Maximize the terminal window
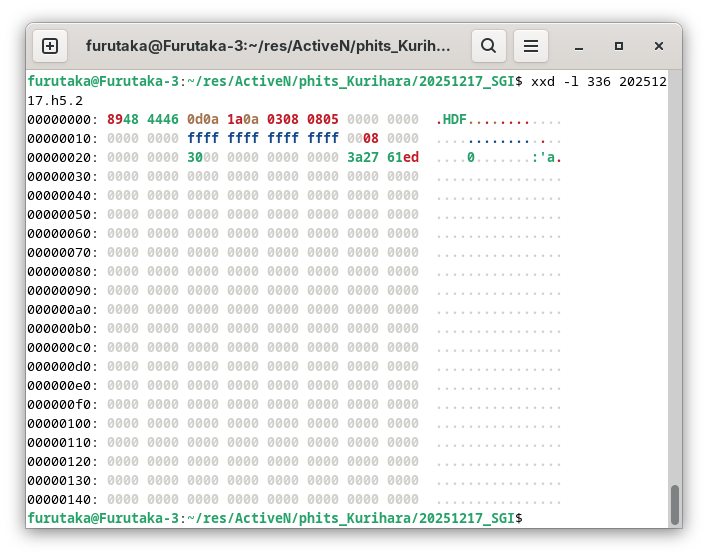 tap(619, 46)
